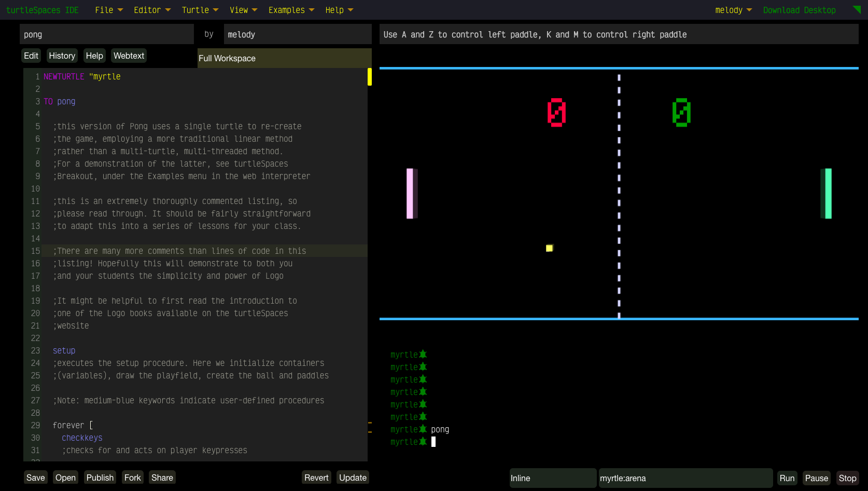The height and width of the screenshot is (491, 868).
Task: Switch to the History tab
Action: [62, 56]
